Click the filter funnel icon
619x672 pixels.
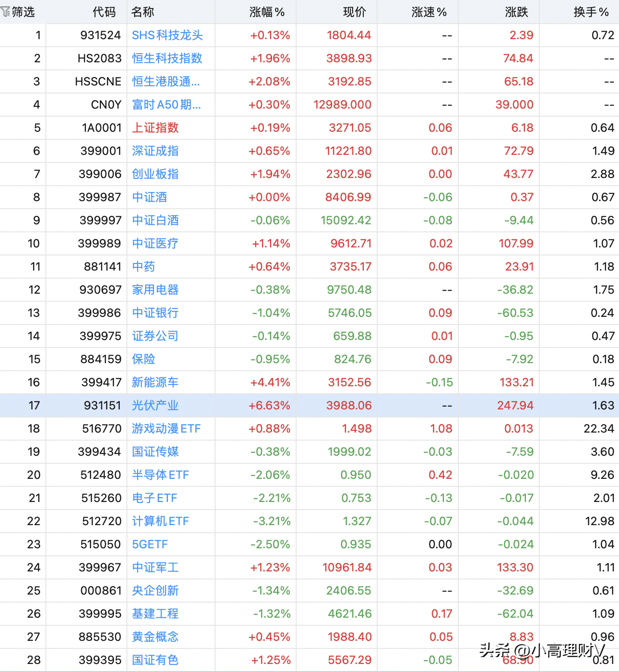pos(5,12)
